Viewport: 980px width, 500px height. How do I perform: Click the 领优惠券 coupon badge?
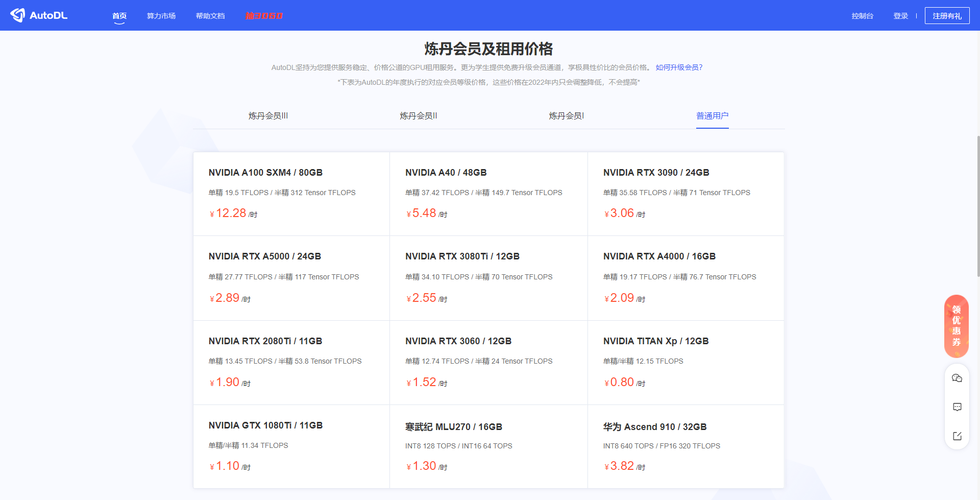tap(957, 326)
